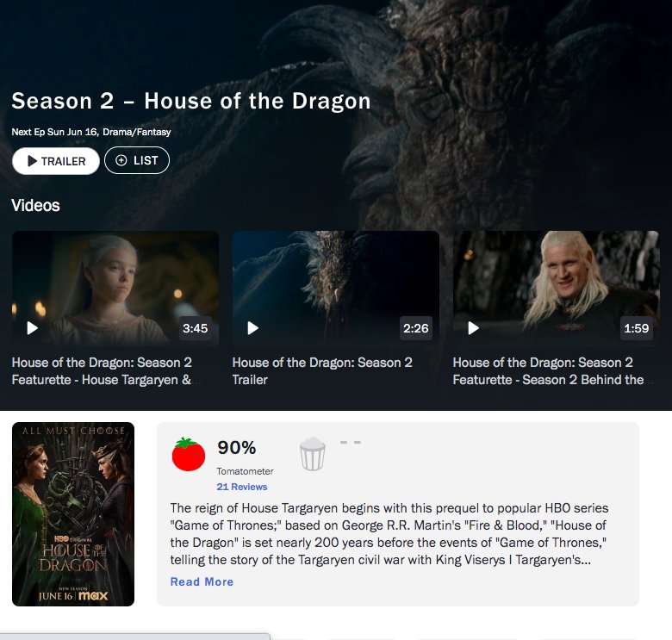
Task: Click the red tomato Tomatometer icon
Action: (189, 454)
